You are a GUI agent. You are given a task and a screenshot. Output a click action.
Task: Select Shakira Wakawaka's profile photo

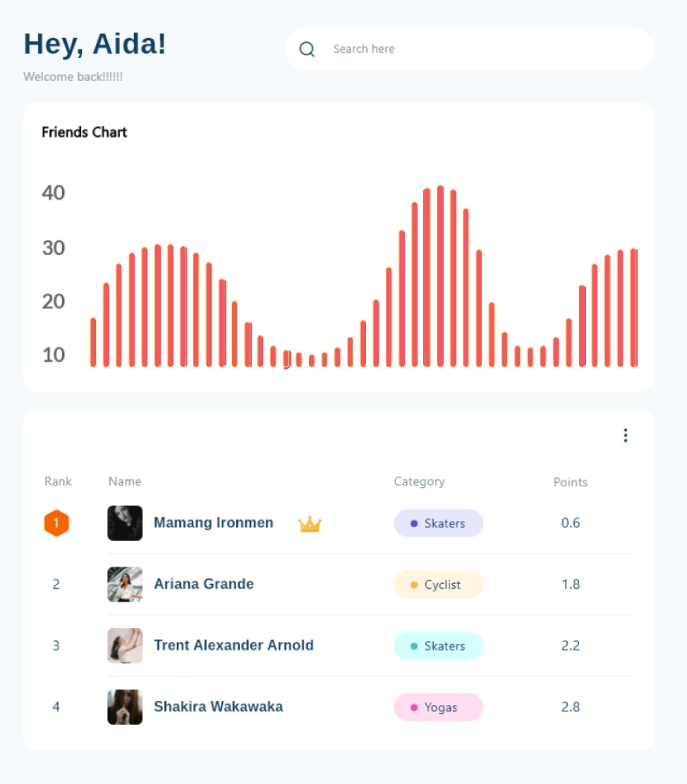[x=125, y=707]
